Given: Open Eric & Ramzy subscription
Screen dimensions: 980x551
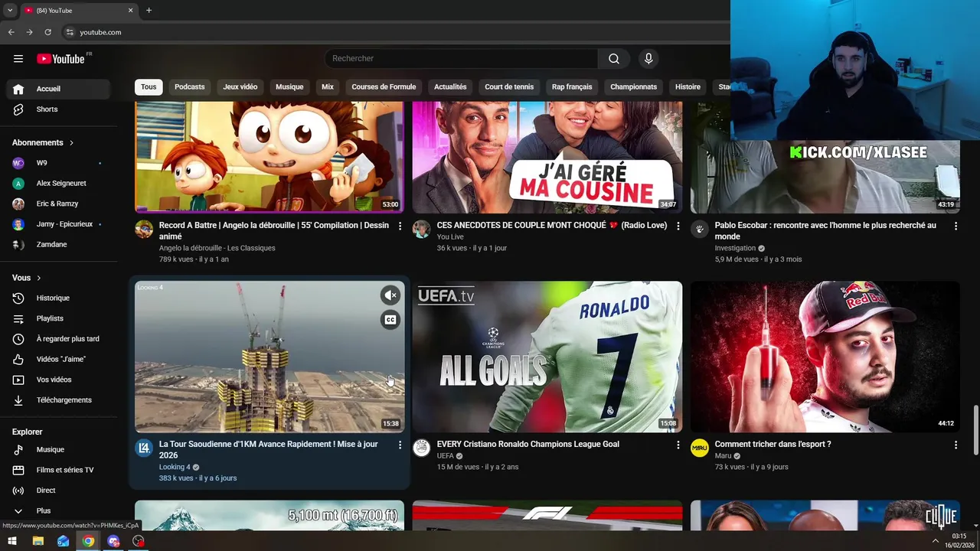Looking at the screenshot, I should click(58, 204).
